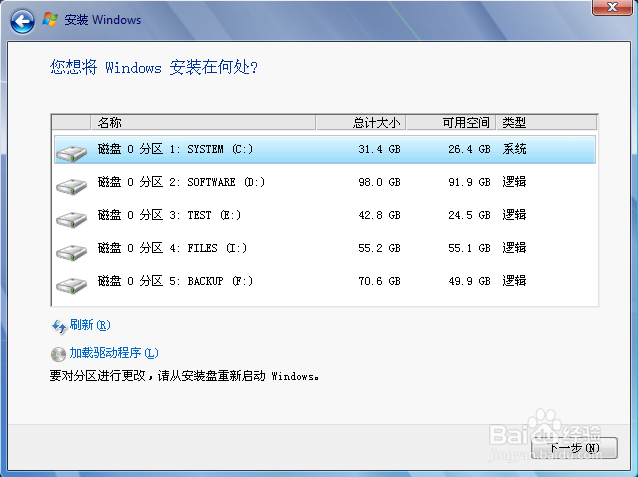Click drive icon of SYSTEM (C:) partition
The height and width of the screenshot is (477, 638).
tap(72, 153)
